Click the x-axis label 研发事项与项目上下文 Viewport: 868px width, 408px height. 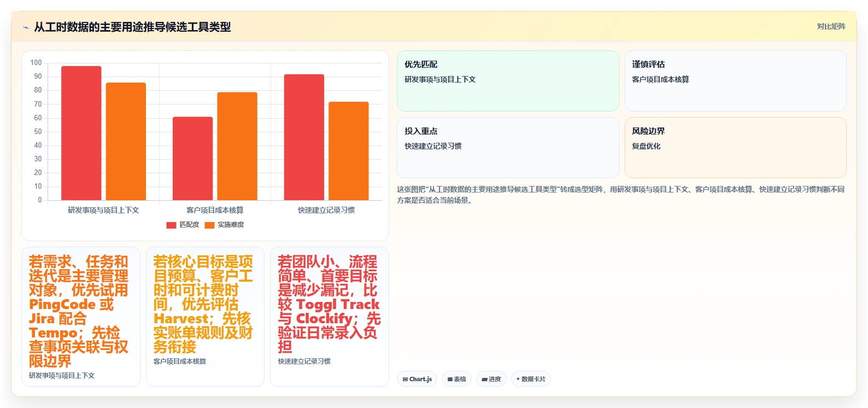[x=103, y=210]
